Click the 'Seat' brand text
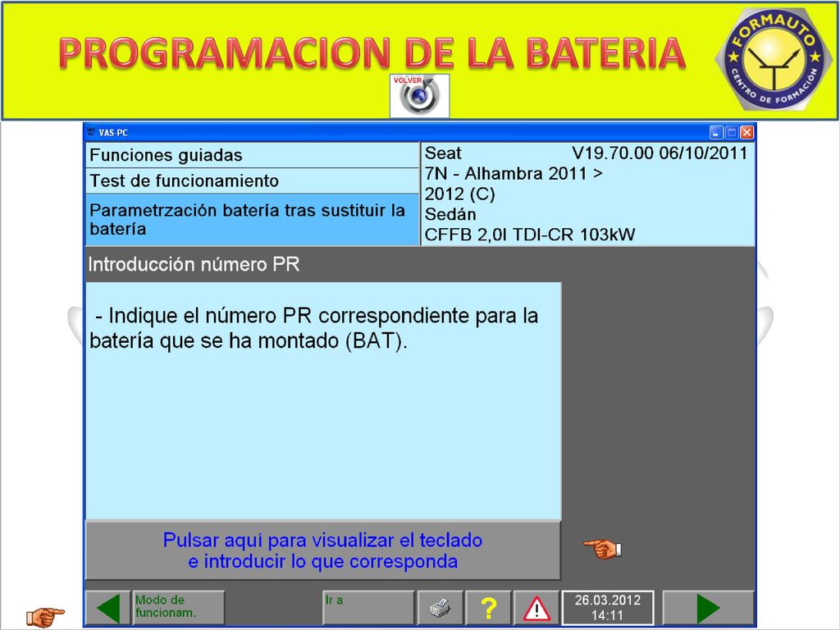The width and height of the screenshot is (840, 630). click(x=443, y=153)
